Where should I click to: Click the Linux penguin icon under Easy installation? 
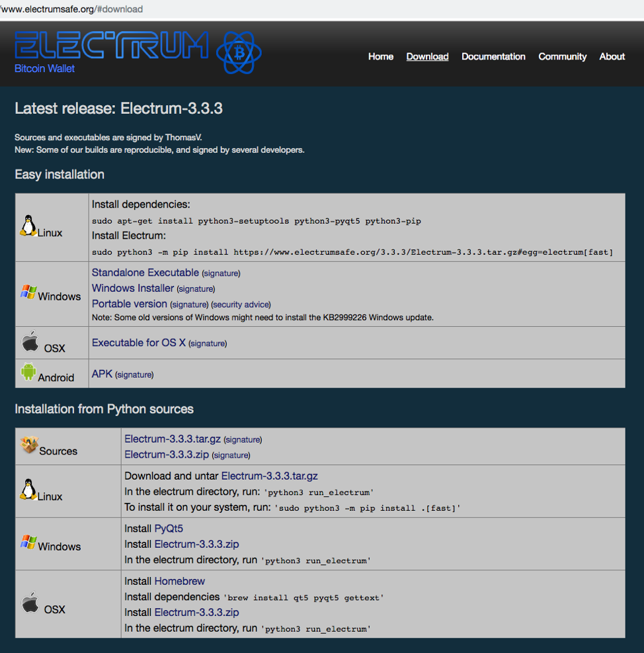[x=28, y=226]
